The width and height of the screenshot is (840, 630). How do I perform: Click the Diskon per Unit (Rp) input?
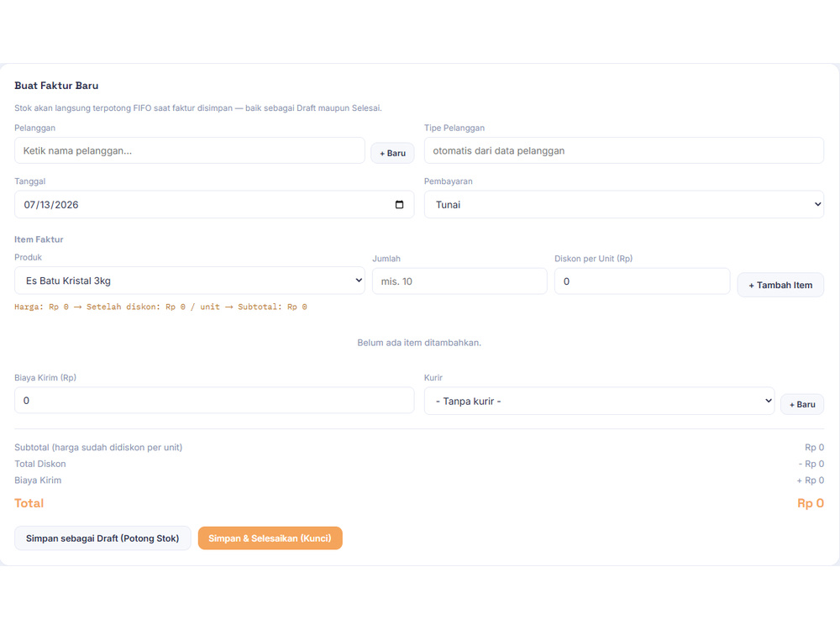point(642,281)
